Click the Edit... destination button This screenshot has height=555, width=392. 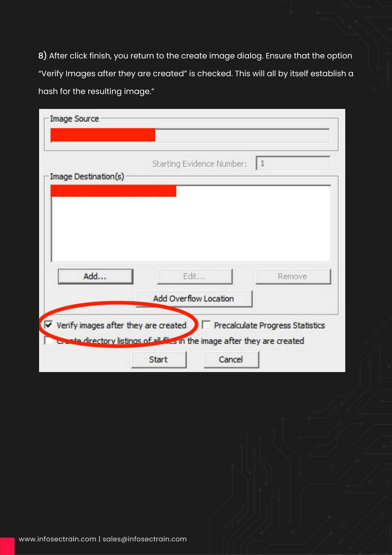(x=194, y=276)
